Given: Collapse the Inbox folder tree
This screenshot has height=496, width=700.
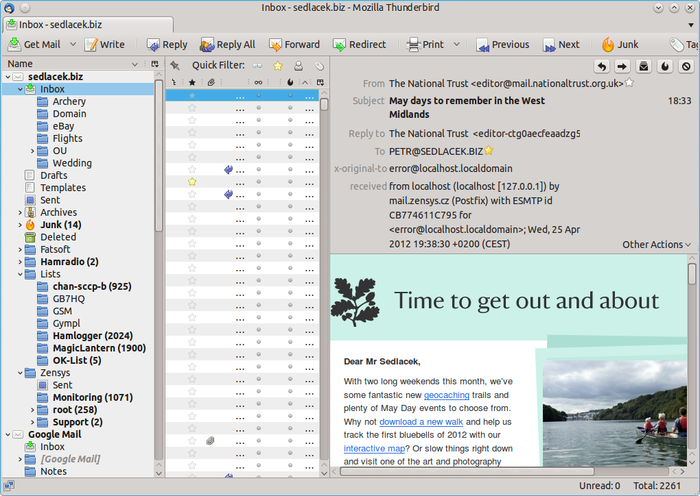Looking at the screenshot, I should 20,89.
